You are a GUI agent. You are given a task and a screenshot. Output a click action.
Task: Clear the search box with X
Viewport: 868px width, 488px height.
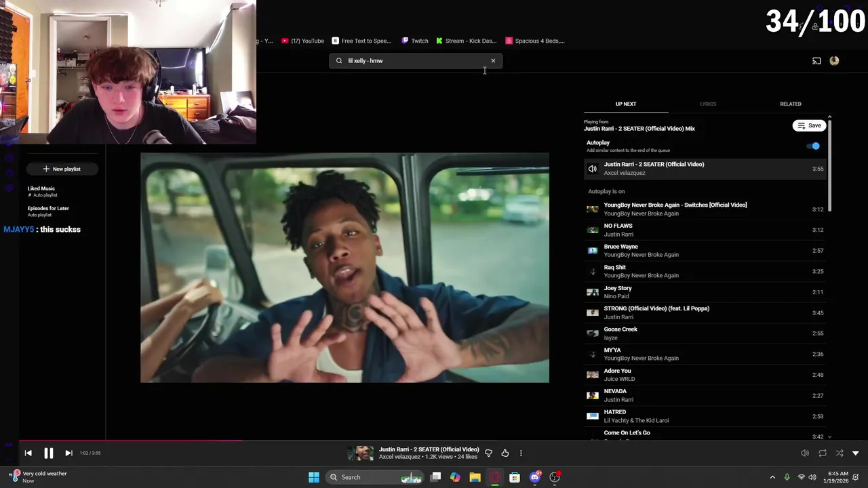[493, 61]
